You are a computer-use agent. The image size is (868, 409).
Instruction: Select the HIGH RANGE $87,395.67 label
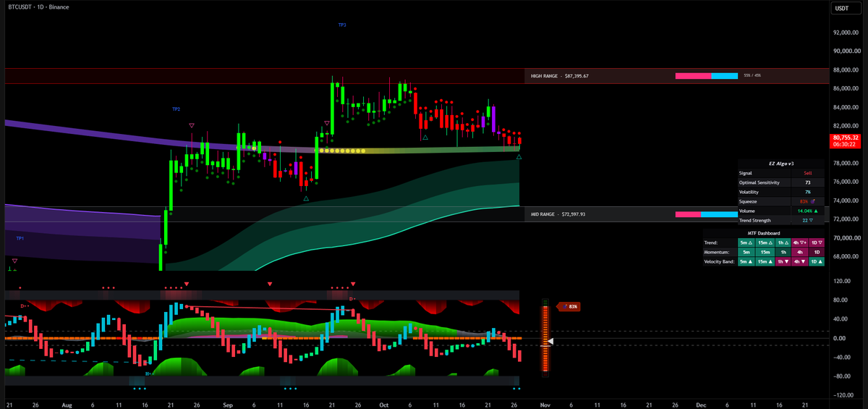pos(560,75)
